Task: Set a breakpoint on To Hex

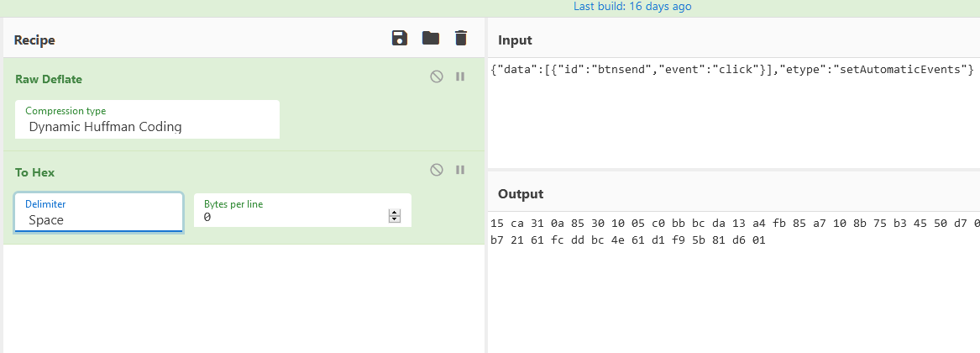Action: [460, 170]
